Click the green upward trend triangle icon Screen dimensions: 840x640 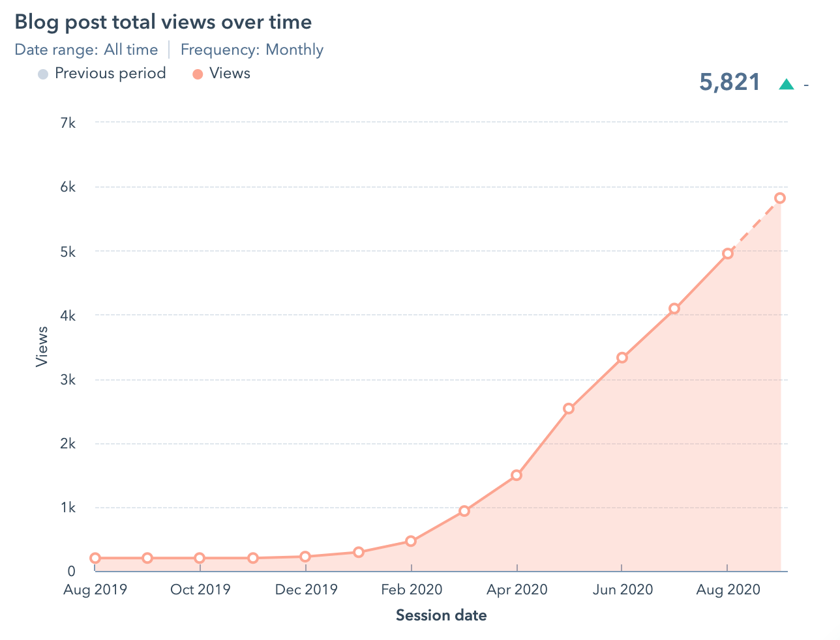787,84
